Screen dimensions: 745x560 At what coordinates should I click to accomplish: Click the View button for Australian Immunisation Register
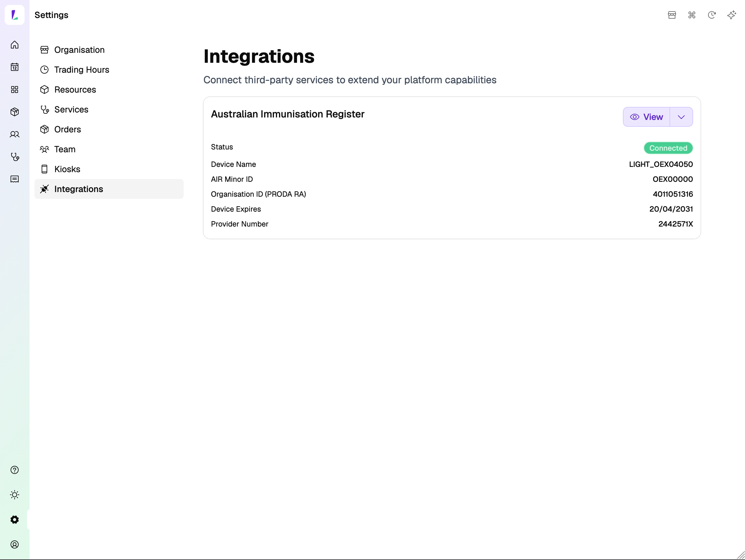click(x=646, y=117)
